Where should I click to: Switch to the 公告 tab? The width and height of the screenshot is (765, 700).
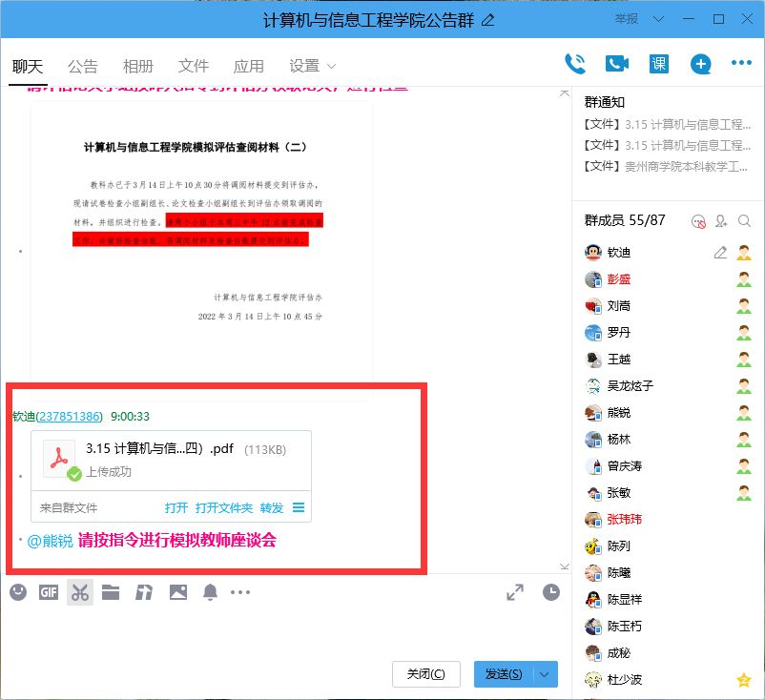pos(83,67)
